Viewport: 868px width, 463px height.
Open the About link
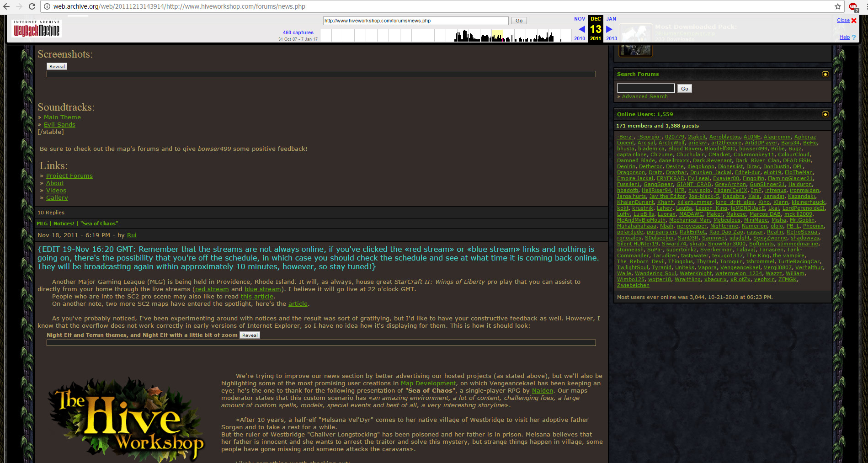point(55,183)
